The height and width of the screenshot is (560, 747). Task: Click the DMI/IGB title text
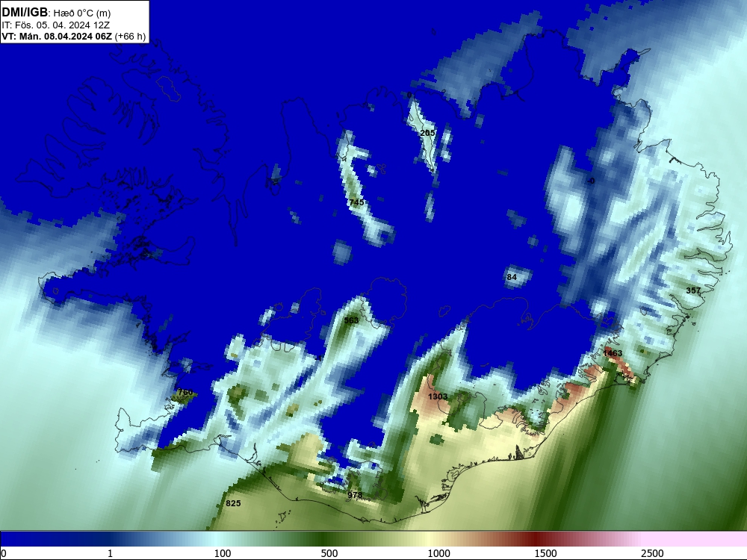pyautogui.click(x=25, y=12)
